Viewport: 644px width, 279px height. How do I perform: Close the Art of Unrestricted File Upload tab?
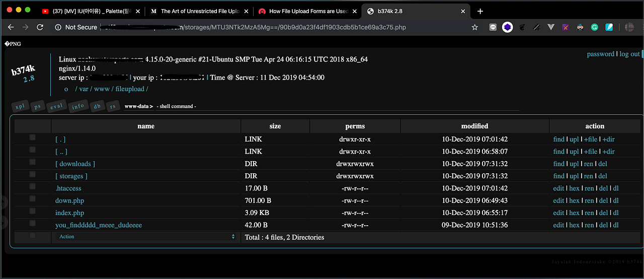click(246, 11)
